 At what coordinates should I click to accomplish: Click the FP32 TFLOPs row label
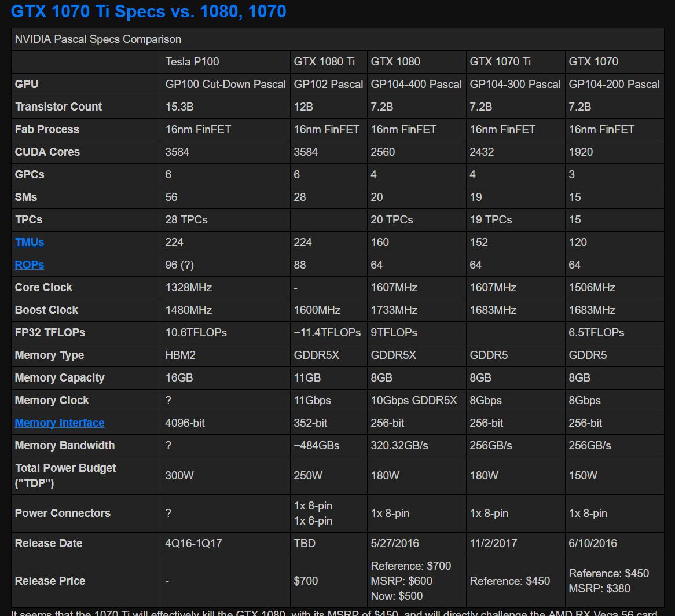50,333
